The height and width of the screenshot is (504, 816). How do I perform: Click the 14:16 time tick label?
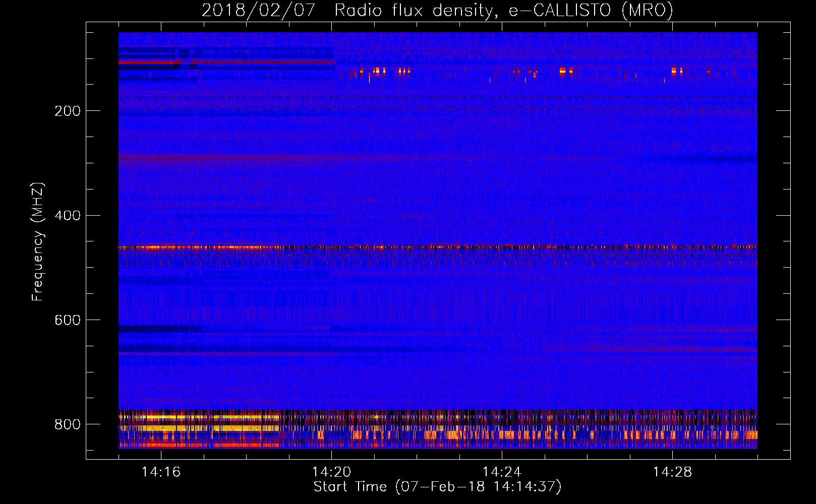click(161, 472)
